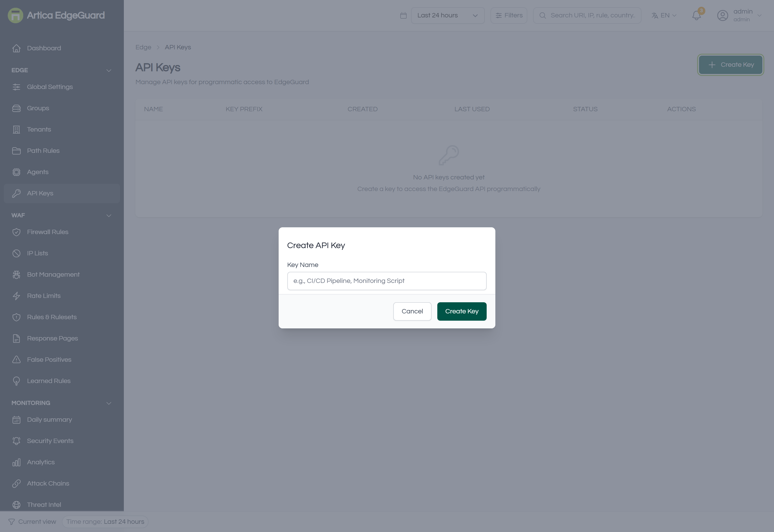Open the EN language dropdown
The width and height of the screenshot is (774, 532).
click(664, 15)
